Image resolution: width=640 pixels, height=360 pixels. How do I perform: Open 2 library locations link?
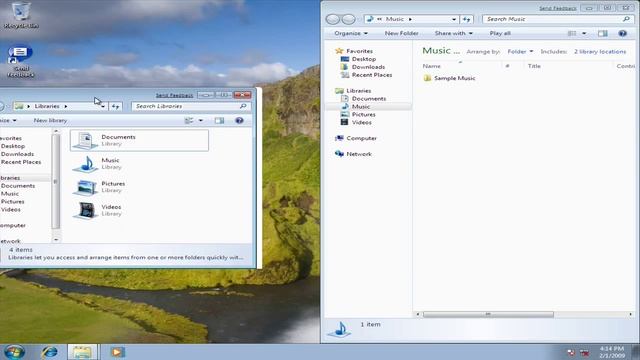pyautogui.click(x=600, y=51)
